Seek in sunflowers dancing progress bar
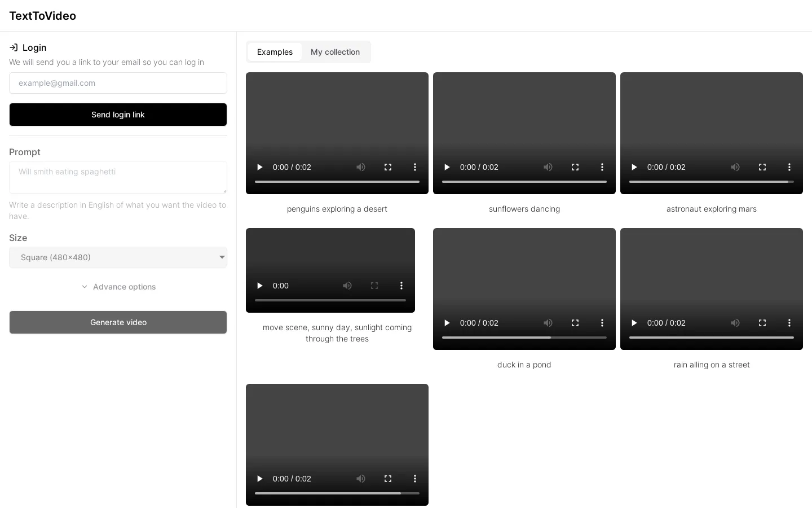Image resolution: width=812 pixels, height=508 pixels. [524, 182]
